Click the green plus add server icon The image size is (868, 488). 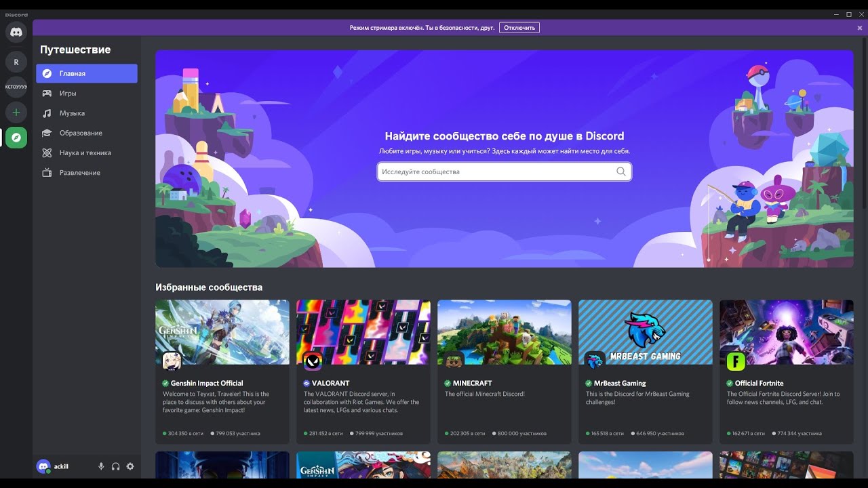coord(16,112)
